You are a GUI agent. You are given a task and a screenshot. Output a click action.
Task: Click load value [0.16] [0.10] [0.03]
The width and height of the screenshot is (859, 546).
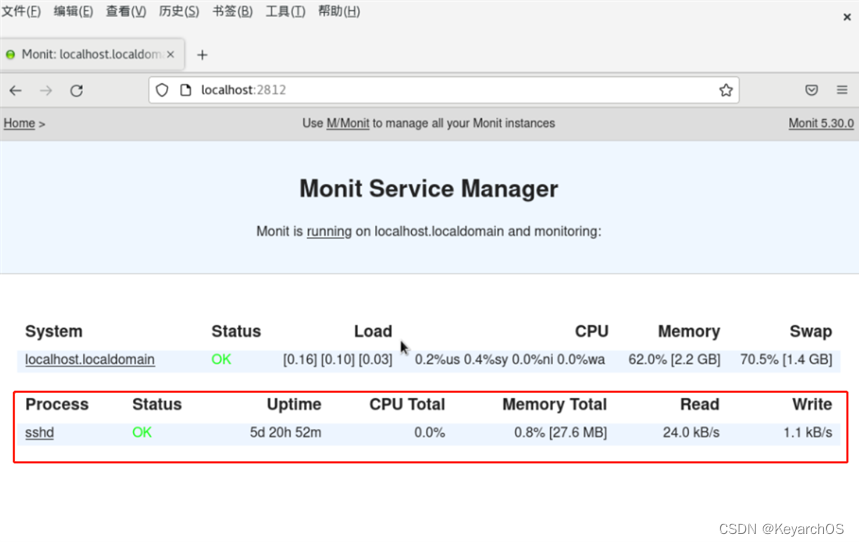[337, 359]
